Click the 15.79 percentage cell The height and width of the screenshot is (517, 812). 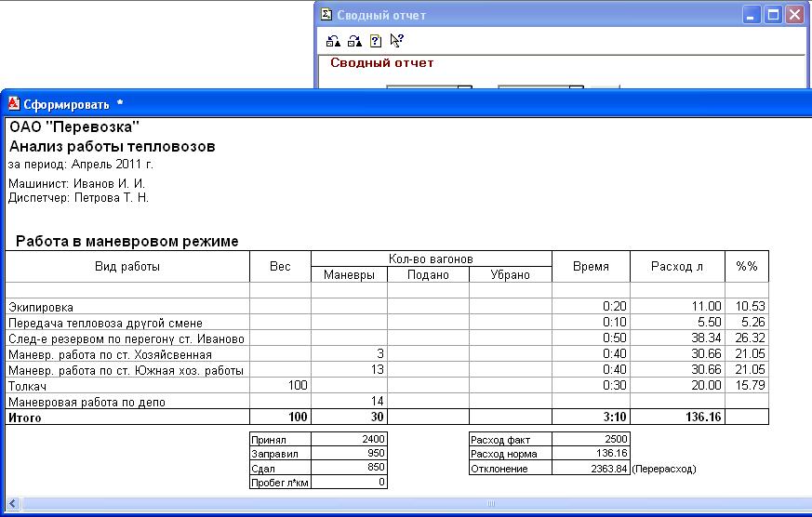[751, 385]
